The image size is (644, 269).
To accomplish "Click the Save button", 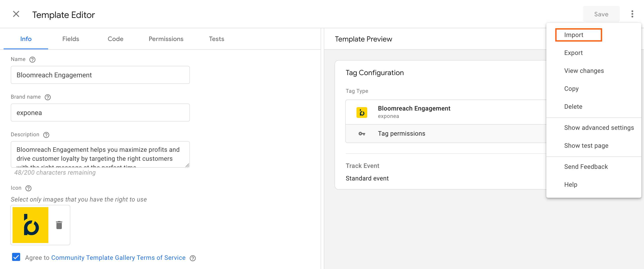I will [601, 14].
